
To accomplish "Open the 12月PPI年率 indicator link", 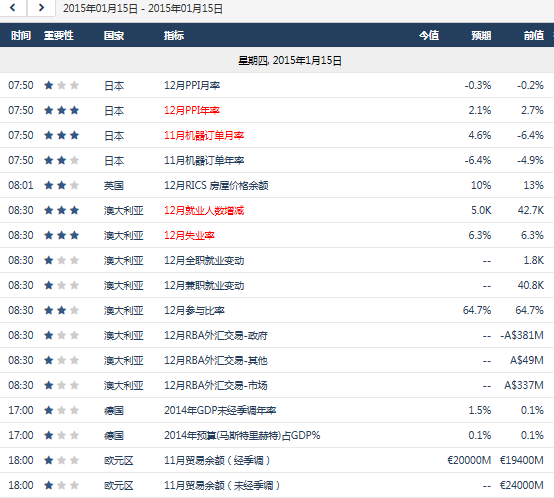I will (192, 111).
